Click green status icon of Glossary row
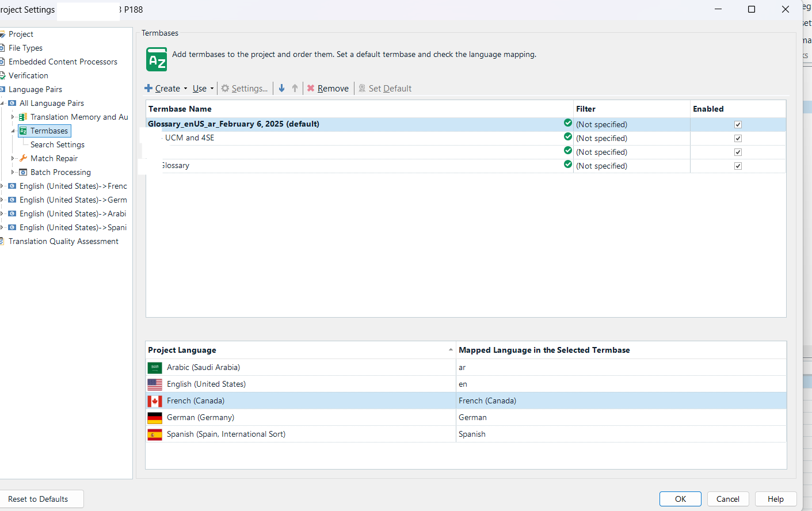This screenshot has width=812, height=511. click(568, 164)
